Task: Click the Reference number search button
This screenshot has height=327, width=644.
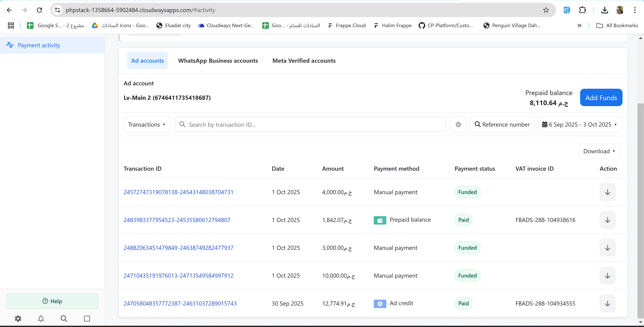Action: click(x=502, y=124)
